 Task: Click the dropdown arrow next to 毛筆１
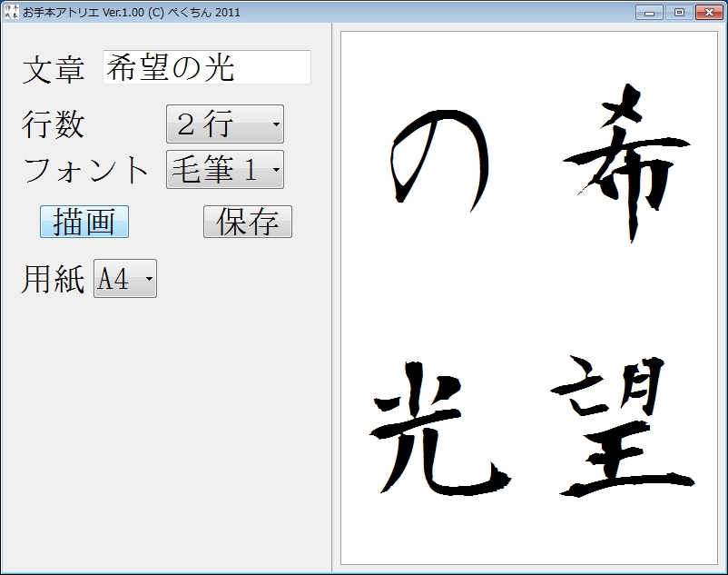point(276,169)
